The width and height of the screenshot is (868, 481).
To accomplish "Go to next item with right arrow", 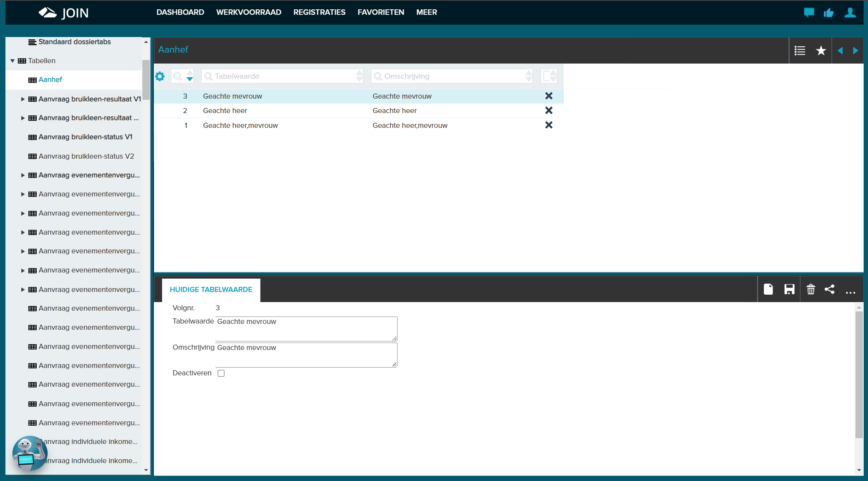I will pyautogui.click(x=856, y=51).
